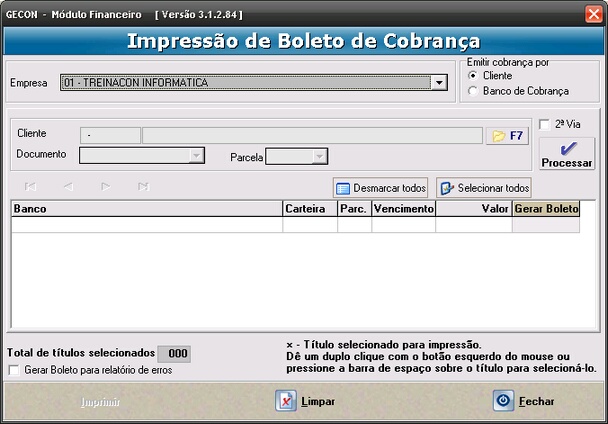This screenshot has height=424, width=608.
Task: Click the Processar checkmark button
Action: coord(567,154)
